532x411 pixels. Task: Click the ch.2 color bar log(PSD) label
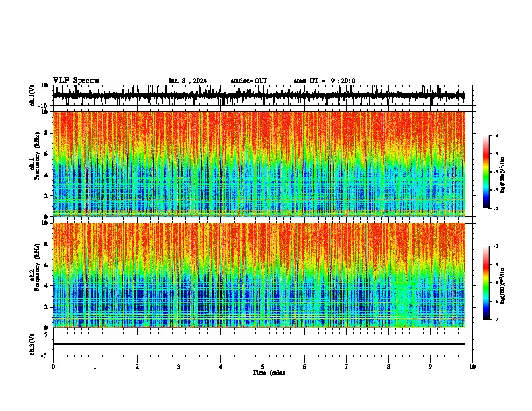tap(502, 285)
